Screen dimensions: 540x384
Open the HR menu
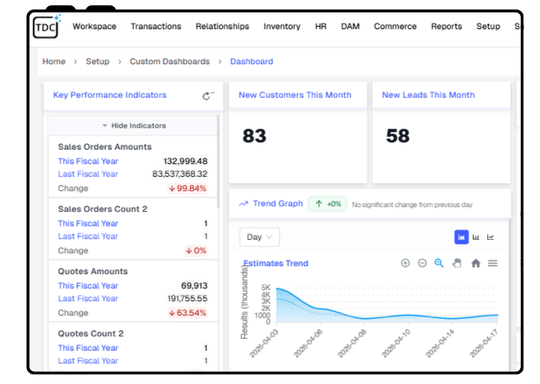tap(321, 26)
